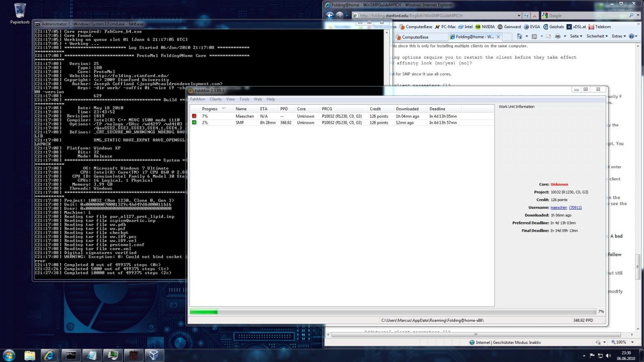Viewport: 644px width, 362px height.
Task: Open the xDSL.at favorites bar link
Action: point(576,27)
